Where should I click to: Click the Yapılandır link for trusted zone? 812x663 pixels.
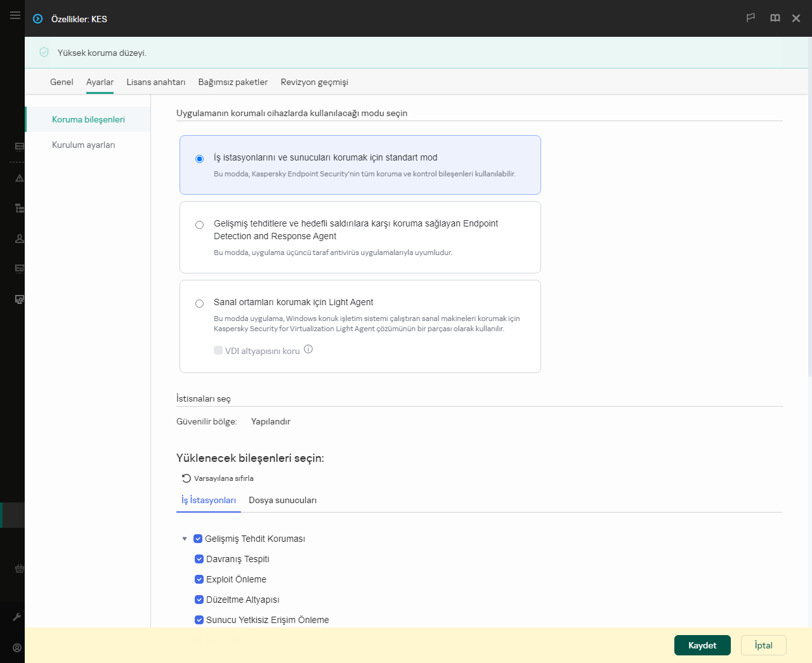(270, 422)
